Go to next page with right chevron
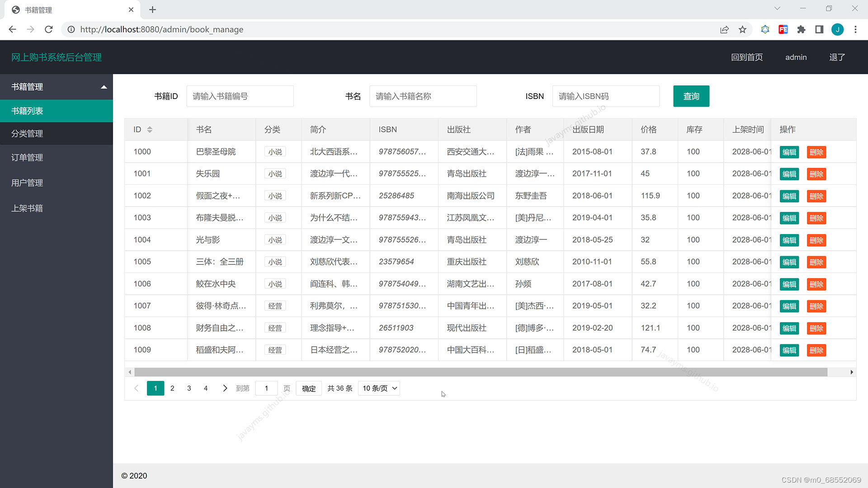868x488 pixels. click(225, 388)
